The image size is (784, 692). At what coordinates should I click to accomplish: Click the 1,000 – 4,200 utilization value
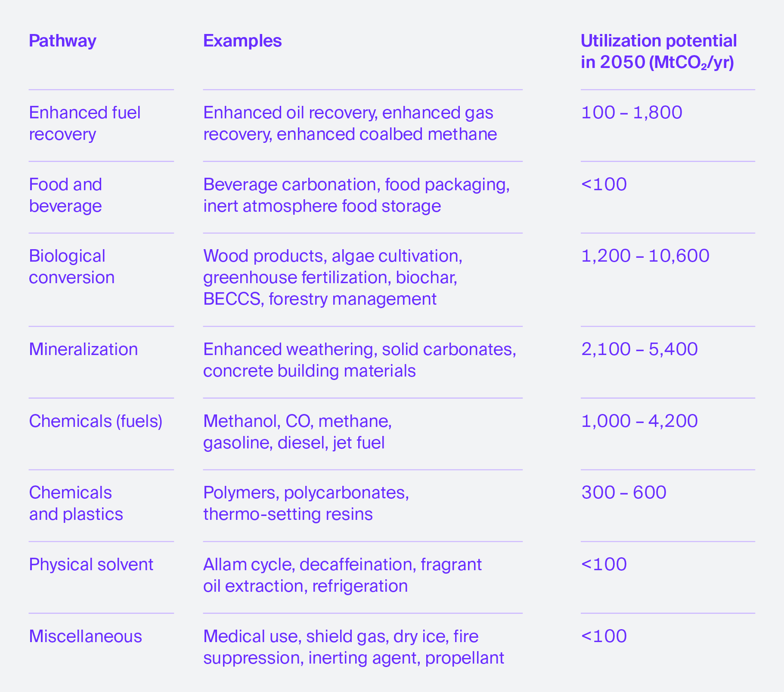click(639, 421)
